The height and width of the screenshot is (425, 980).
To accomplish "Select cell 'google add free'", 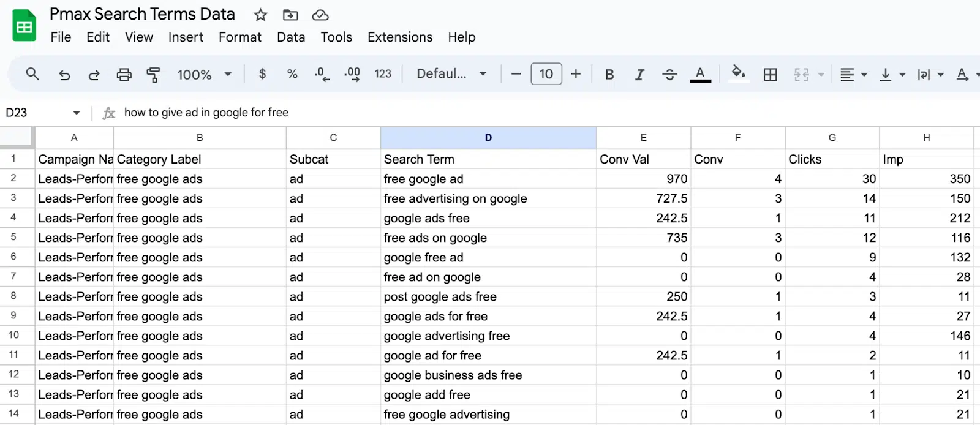I will click(x=488, y=394).
